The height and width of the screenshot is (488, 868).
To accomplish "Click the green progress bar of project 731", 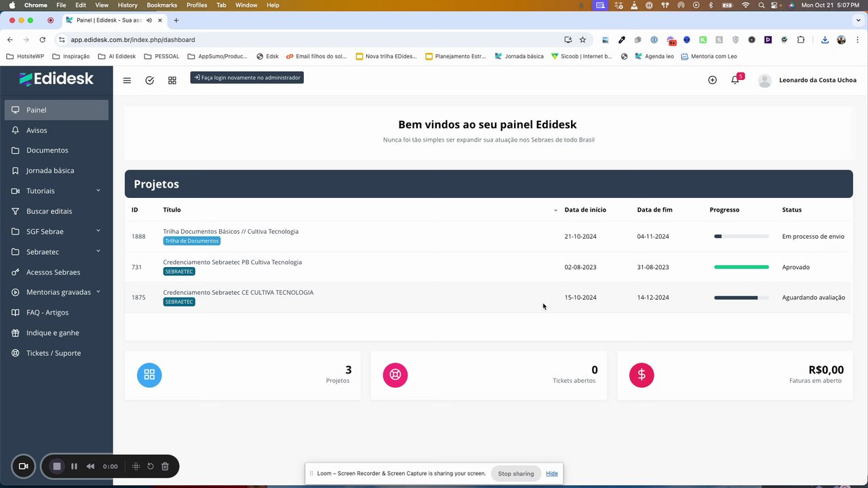I will click(x=741, y=267).
